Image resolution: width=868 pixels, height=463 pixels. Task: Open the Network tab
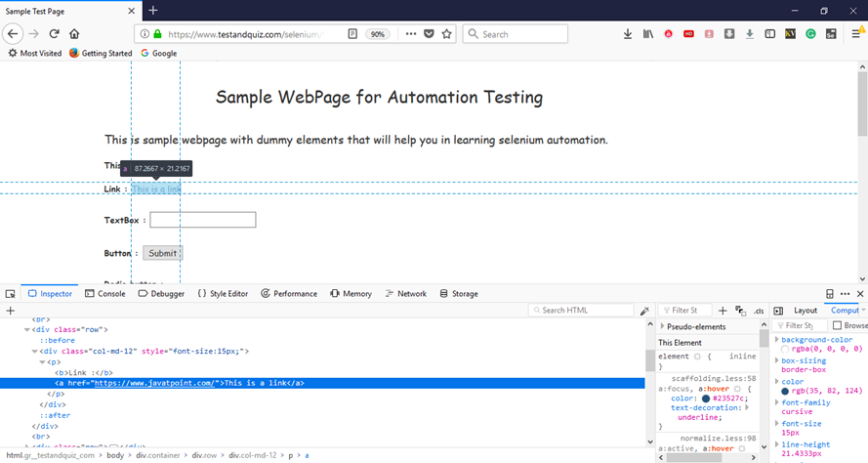pos(406,294)
